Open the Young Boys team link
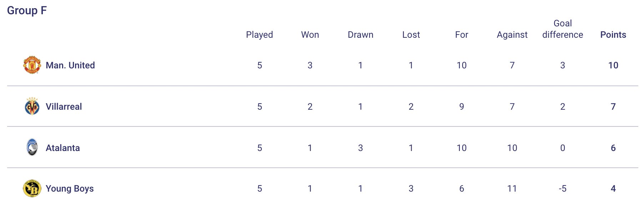Screen dimensions: 644x208 [x=70, y=188]
